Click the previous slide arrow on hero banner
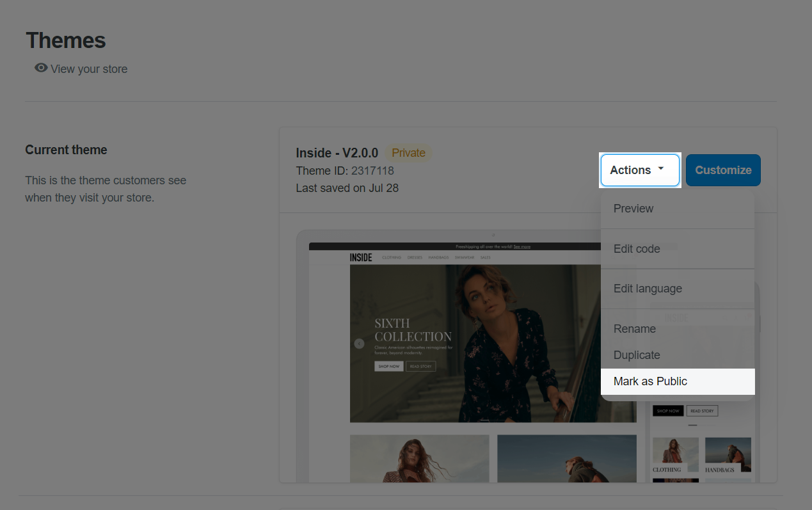This screenshot has height=510, width=812. (x=359, y=344)
